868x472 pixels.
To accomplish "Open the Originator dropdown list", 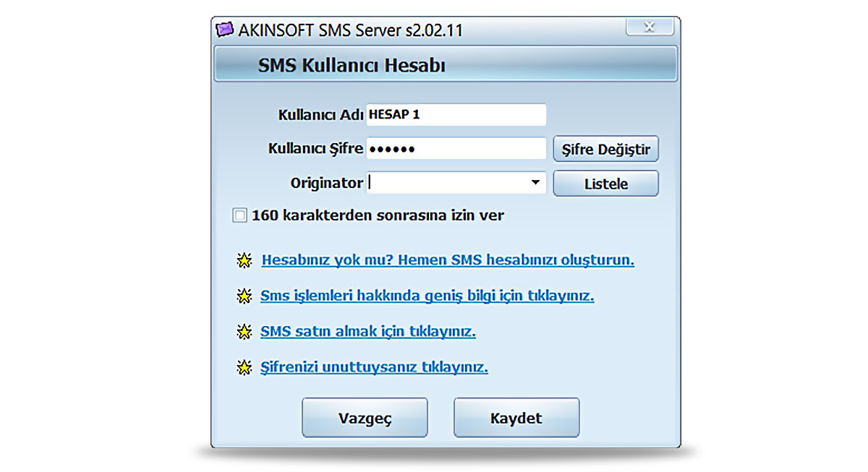I will point(537,183).
